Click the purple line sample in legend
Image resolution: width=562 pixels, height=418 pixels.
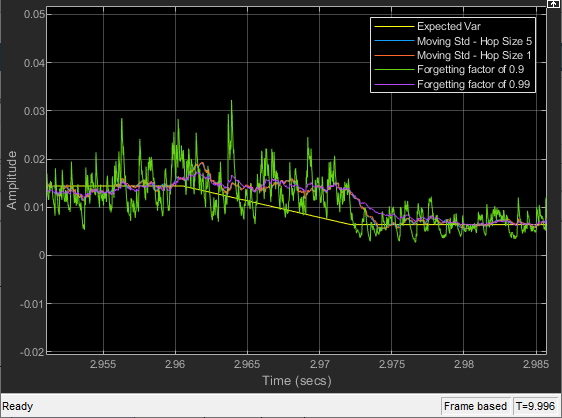pos(394,84)
